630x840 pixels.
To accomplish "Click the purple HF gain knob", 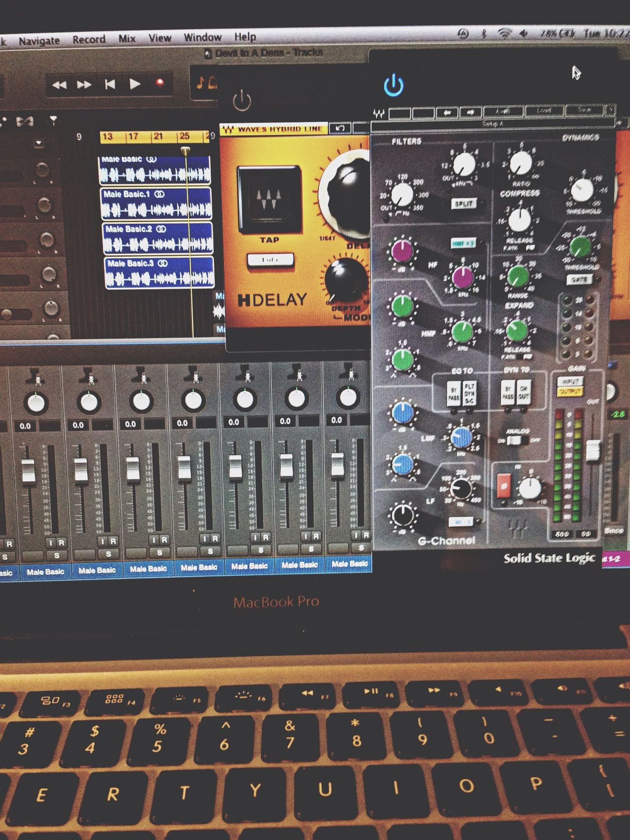I will click(x=402, y=251).
